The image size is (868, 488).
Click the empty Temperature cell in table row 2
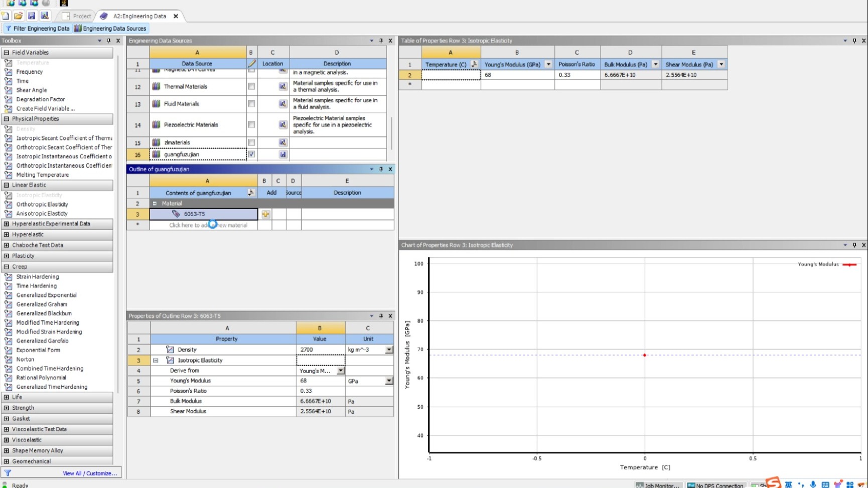[451, 75]
